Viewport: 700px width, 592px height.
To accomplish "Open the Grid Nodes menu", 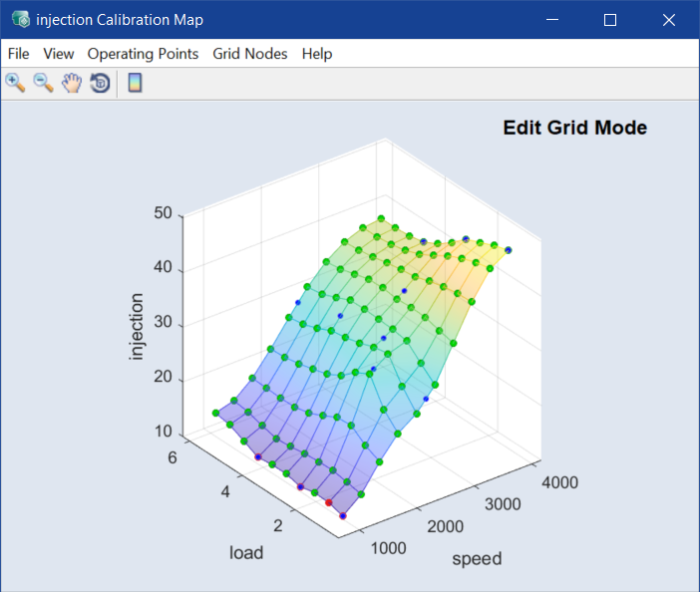I will 250,54.
